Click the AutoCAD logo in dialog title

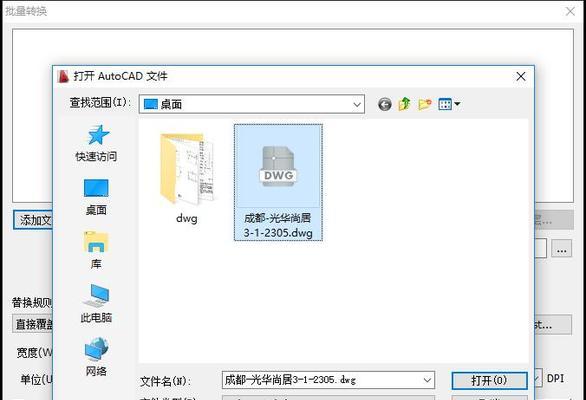[x=64, y=76]
